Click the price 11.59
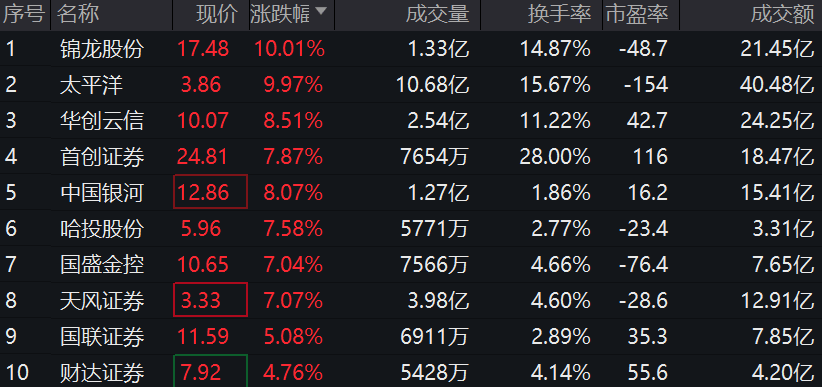The height and width of the screenshot is (387, 822). 203,337
